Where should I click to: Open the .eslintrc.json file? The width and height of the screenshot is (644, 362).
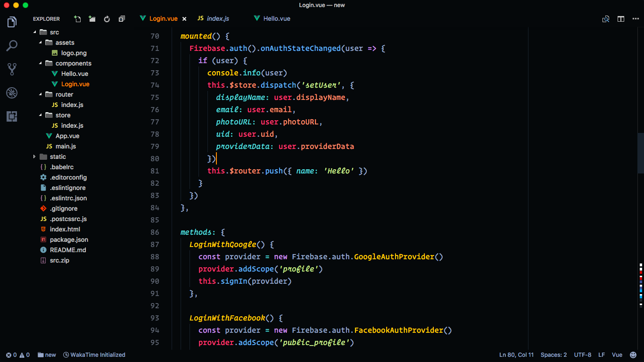click(68, 198)
